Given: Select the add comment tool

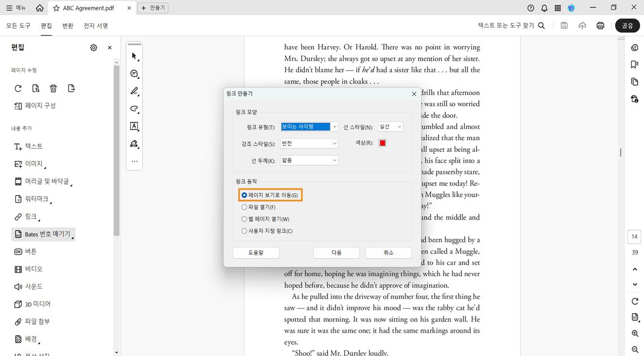Looking at the screenshot, I should point(134,74).
